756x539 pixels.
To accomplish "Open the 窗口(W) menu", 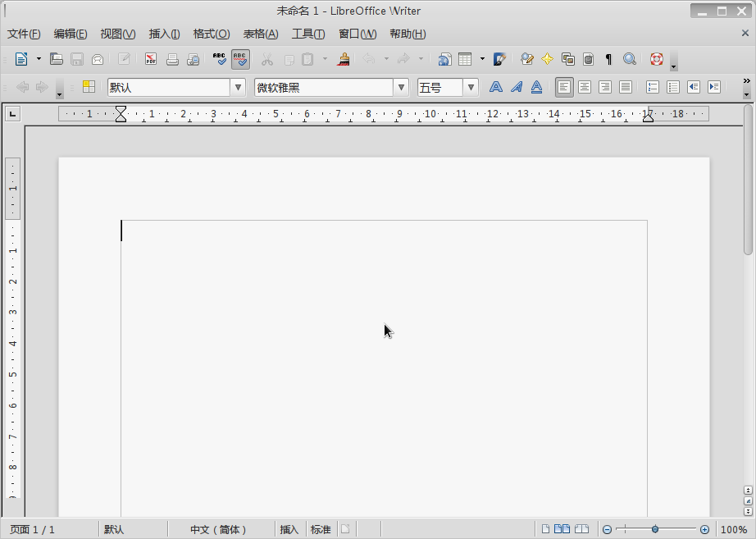I will click(358, 34).
